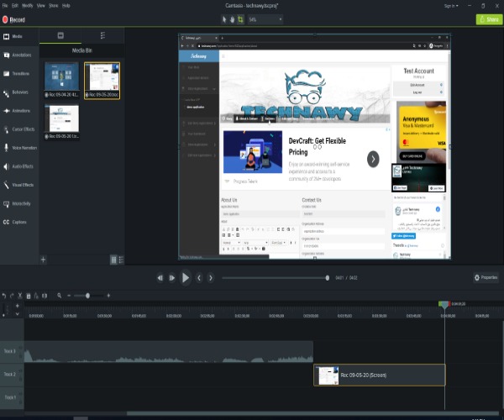Select the Pan hand tool
Image resolution: width=504 pixels, height=420 pixels.
[x=232, y=19]
